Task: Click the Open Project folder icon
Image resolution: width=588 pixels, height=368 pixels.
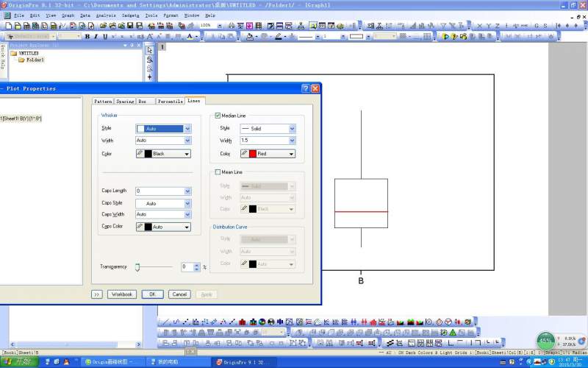Action: point(103,26)
